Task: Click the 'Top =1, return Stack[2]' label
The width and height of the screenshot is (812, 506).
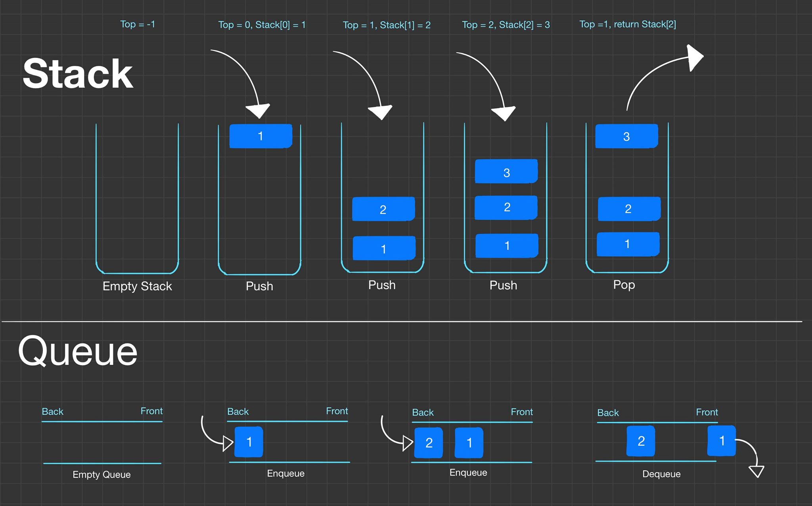Action: tap(628, 24)
